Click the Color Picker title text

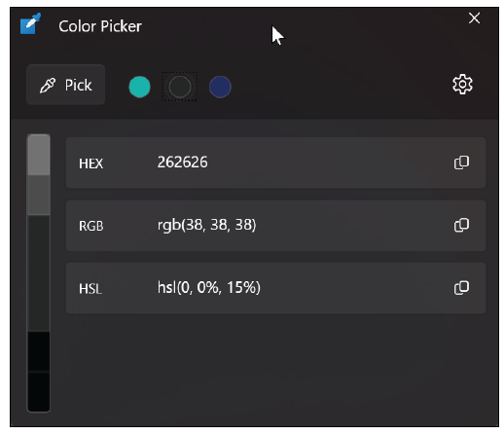(100, 26)
